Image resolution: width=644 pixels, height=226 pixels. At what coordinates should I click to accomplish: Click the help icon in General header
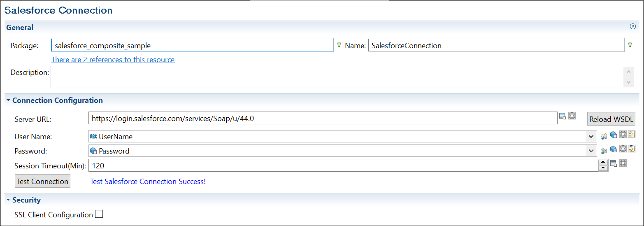pos(633,27)
